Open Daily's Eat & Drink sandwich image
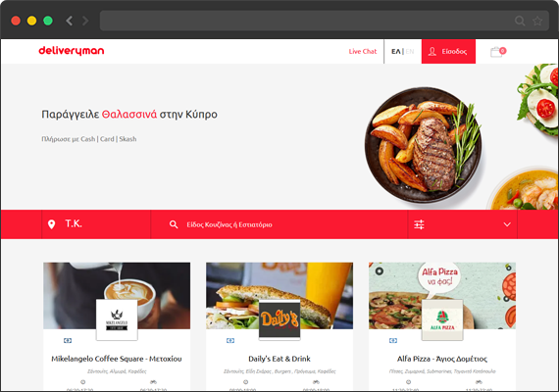Viewport: 559px width, 392px height. coord(279,295)
